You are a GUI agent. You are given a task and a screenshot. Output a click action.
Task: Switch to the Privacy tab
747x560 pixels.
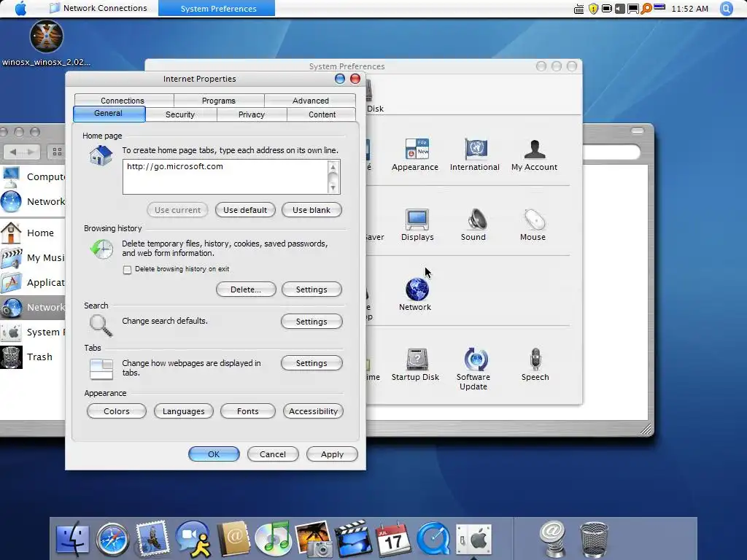252,114
